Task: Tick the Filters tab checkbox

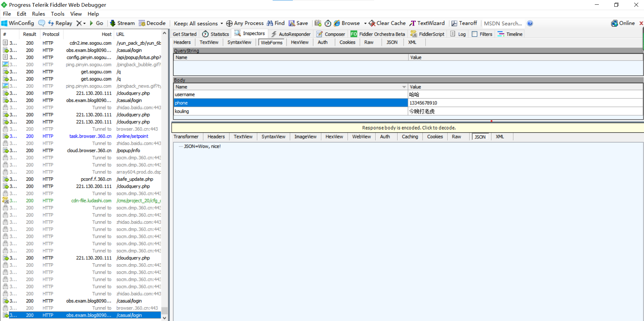Action: point(474,34)
